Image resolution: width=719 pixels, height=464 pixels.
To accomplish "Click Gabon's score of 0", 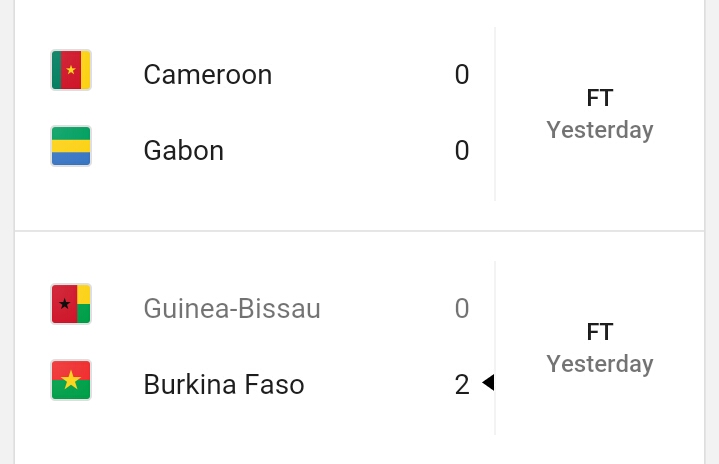I will (462, 151).
